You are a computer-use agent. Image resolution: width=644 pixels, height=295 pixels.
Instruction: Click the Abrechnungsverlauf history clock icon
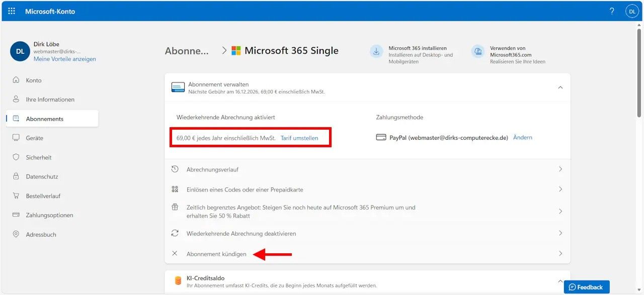click(175, 169)
